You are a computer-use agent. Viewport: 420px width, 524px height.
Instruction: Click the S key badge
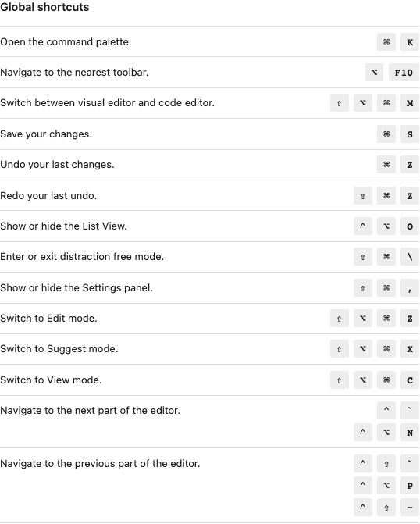point(410,134)
